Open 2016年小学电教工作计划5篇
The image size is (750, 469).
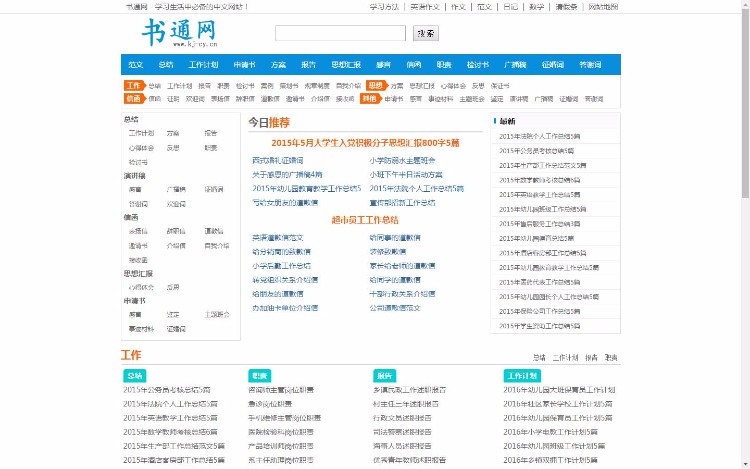551,432
